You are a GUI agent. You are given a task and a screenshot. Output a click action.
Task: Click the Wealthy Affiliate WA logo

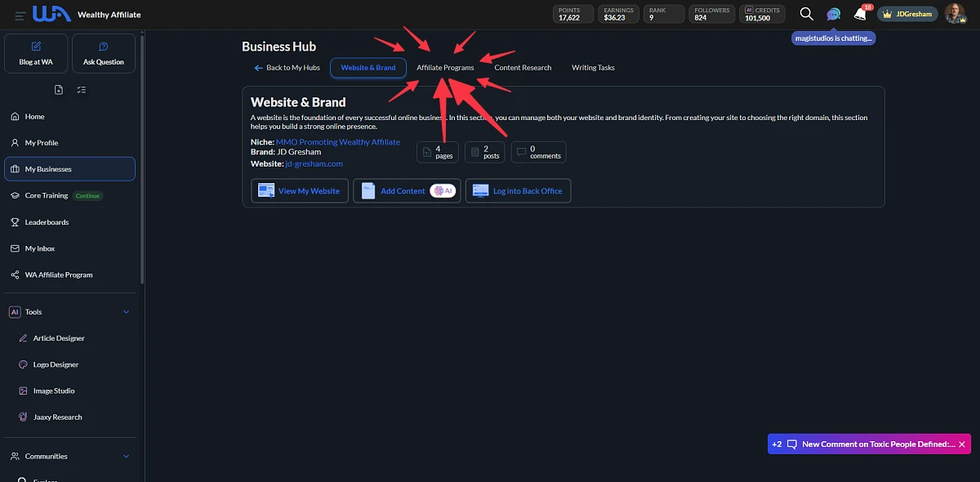[x=51, y=15]
